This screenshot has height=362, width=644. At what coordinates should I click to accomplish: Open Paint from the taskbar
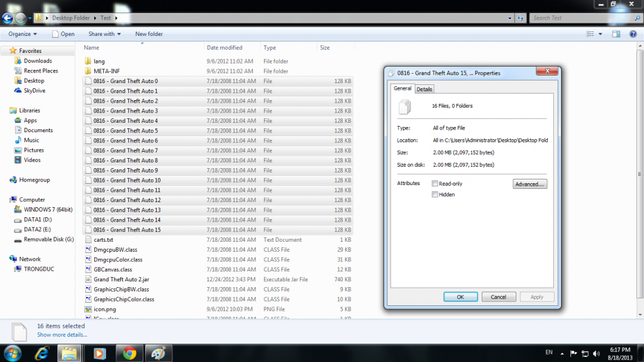(x=158, y=353)
